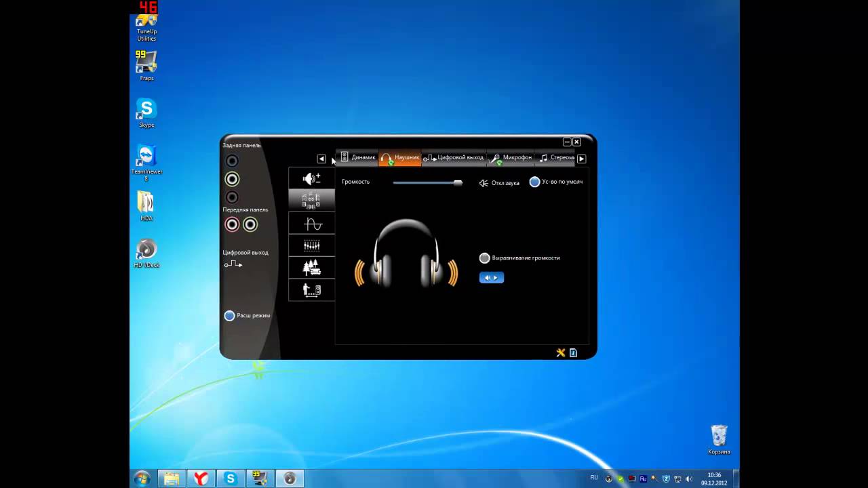Screen dimensions: 868x488
Task: Open the HDA folder on desktop
Action: (x=146, y=206)
